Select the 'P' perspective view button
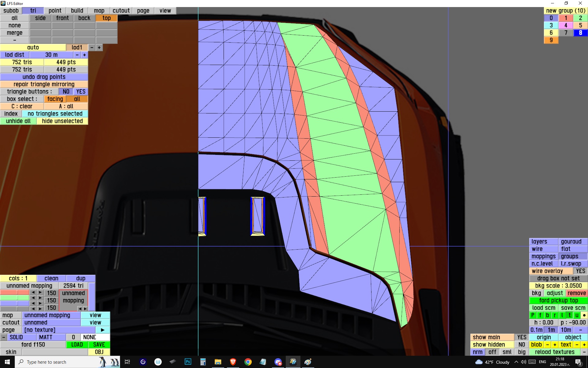This screenshot has width=588, height=368. pos(533,315)
